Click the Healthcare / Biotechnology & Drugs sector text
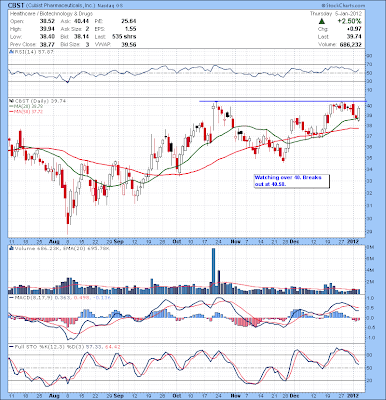386x400 pixels. tap(51, 14)
